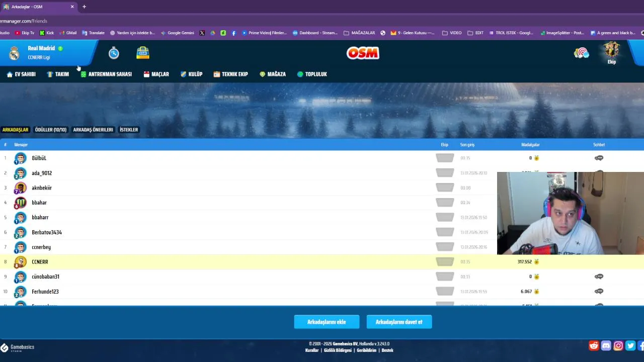The width and height of the screenshot is (644, 362).
Task: Click the browser address bar
Action: (322, 21)
